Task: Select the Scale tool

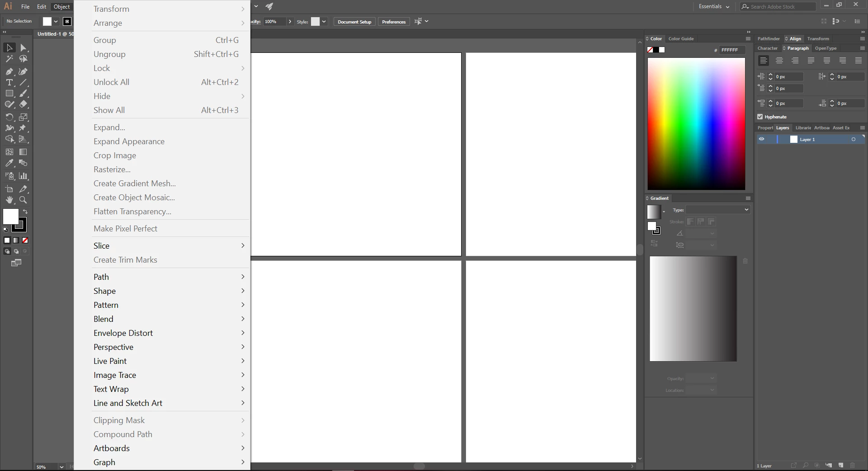Action: coord(24,117)
